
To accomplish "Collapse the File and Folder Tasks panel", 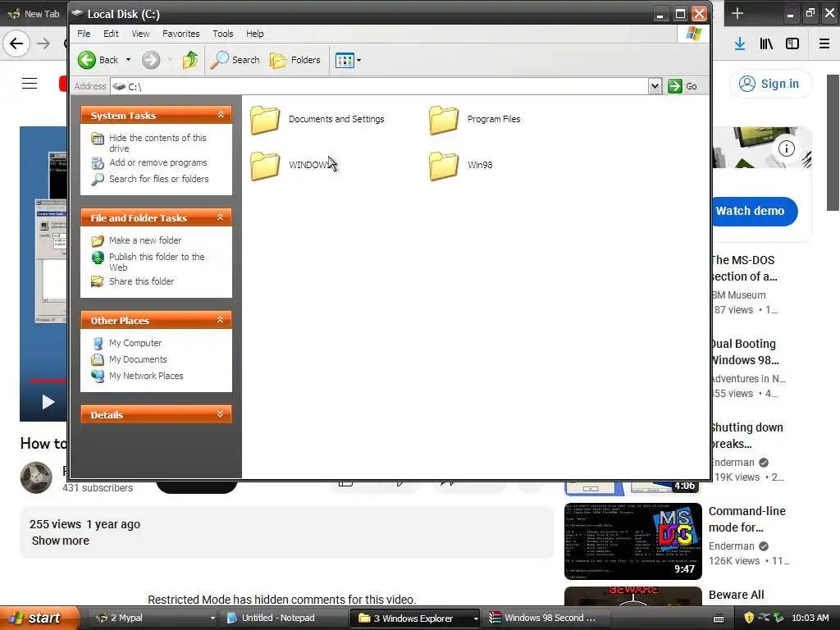I will tap(221, 217).
